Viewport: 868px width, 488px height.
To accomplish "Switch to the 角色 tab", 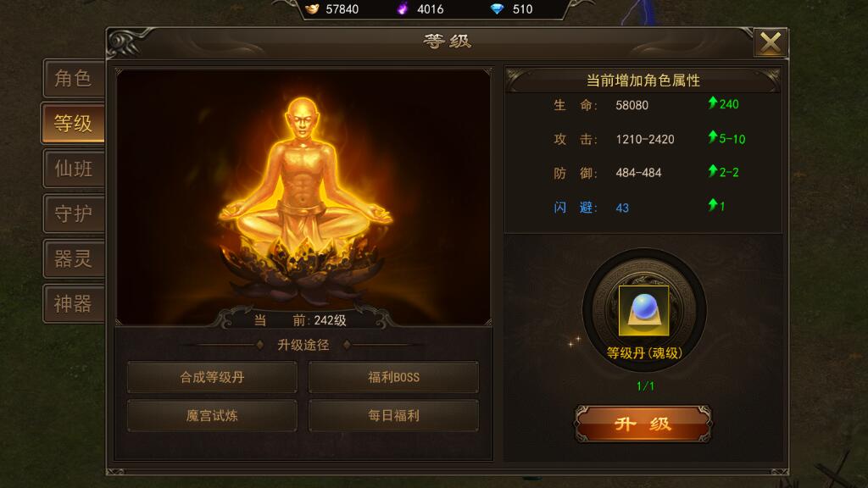I will click(74, 79).
